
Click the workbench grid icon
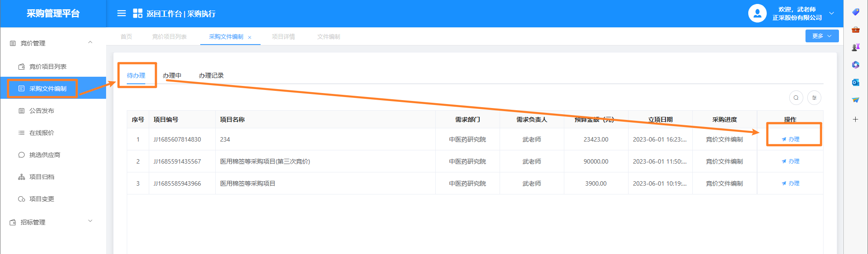coord(138,13)
